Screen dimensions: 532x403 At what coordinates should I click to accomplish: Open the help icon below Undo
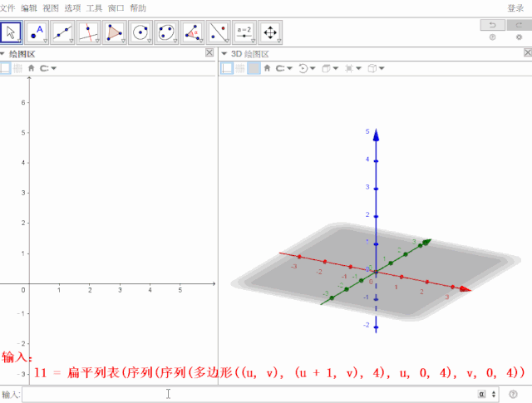pos(492,37)
